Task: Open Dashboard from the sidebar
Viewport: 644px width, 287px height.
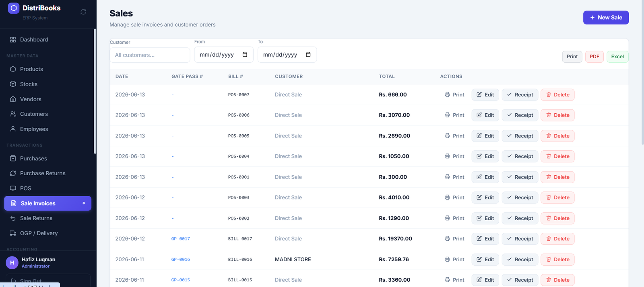Action: (47, 39)
